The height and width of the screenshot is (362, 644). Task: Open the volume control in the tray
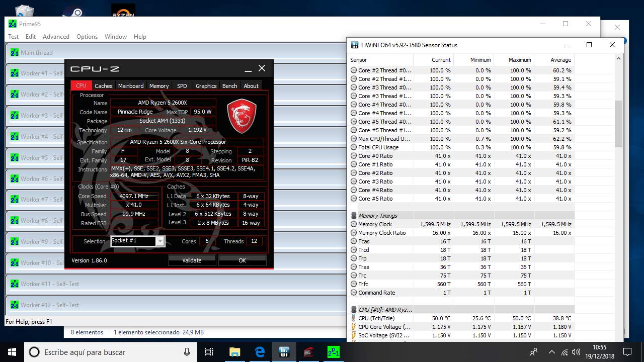coord(576,352)
